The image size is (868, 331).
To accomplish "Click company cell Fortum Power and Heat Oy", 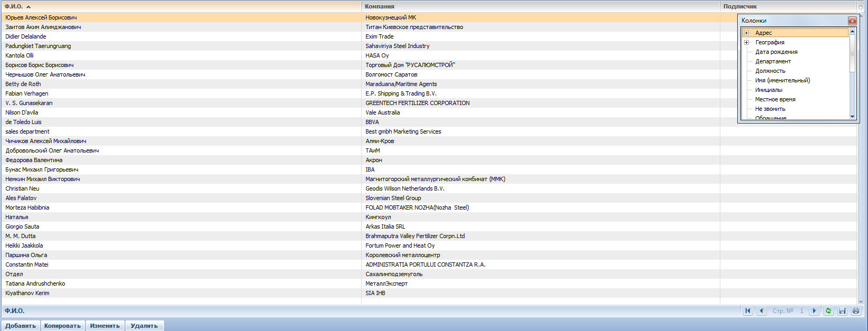I will (541, 245).
